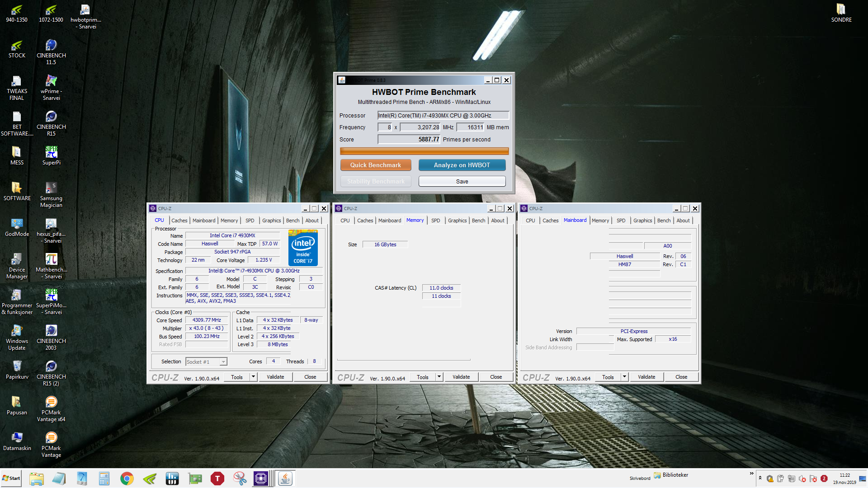
Task: Click the Snipping Tool taskbar icon
Action: click(x=240, y=479)
